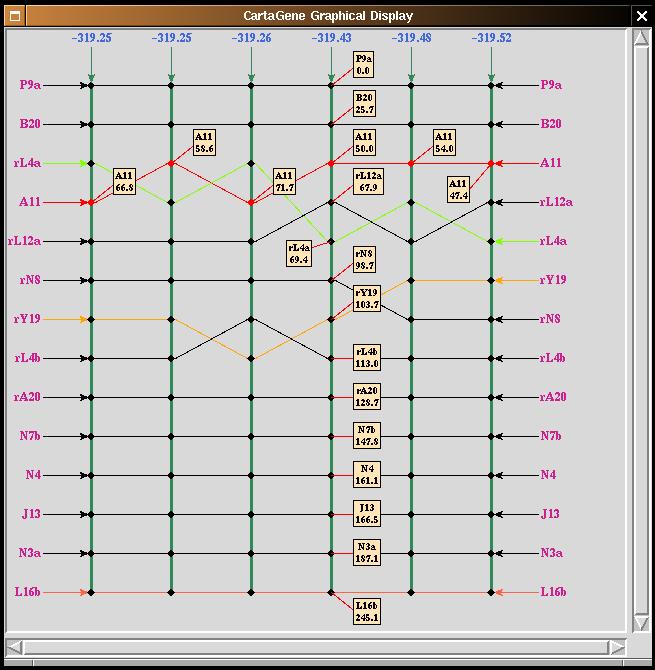The height and width of the screenshot is (670, 655).
Task: Click the rL4a 69.4 marker label box
Action: click(x=299, y=253)
